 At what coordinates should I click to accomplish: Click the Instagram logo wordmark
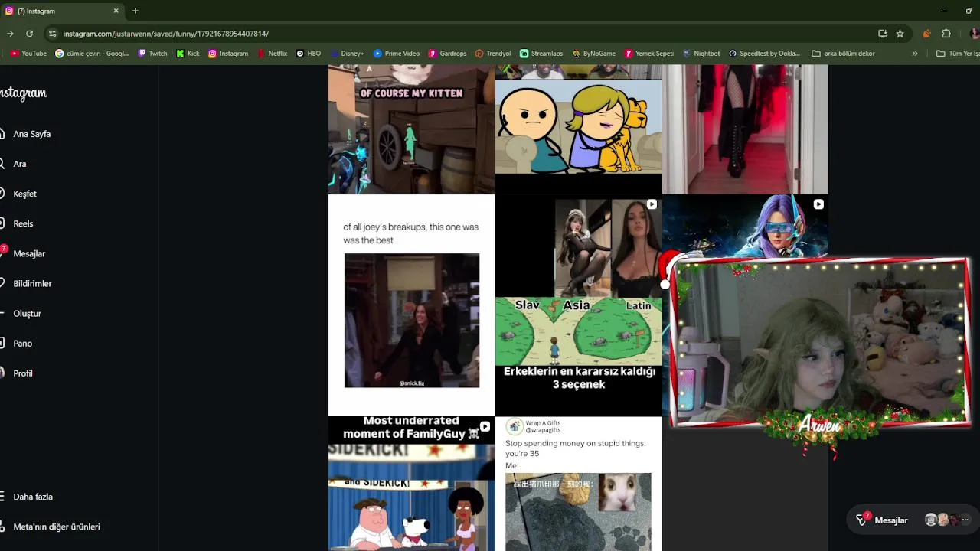coord(24,93)
